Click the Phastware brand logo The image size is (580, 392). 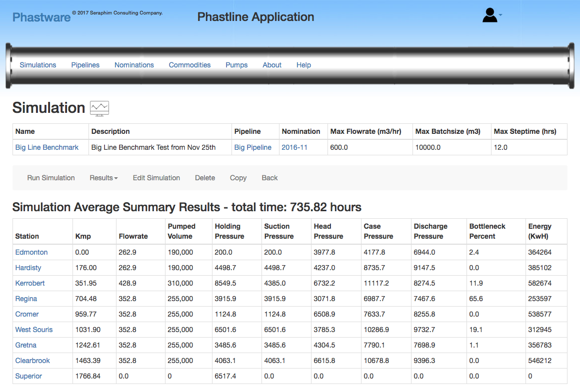tap(41, 17)
